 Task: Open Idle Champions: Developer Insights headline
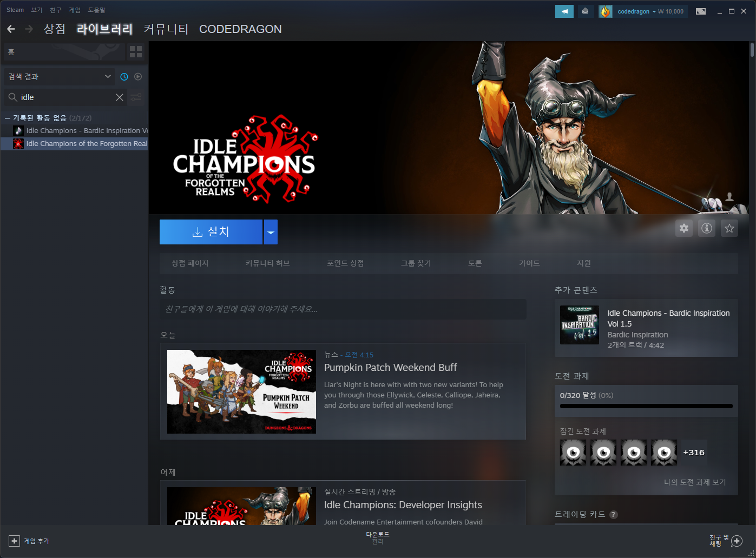pos(403,505)
